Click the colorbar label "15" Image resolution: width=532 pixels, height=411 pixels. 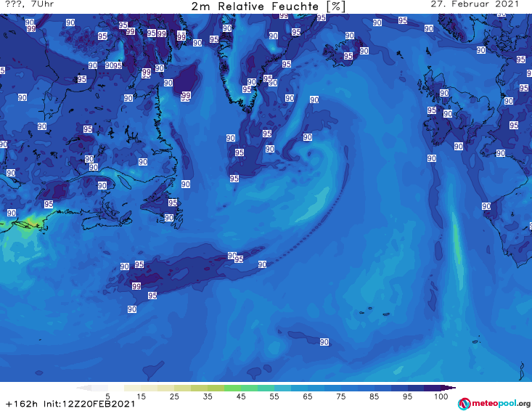[141, 396]
